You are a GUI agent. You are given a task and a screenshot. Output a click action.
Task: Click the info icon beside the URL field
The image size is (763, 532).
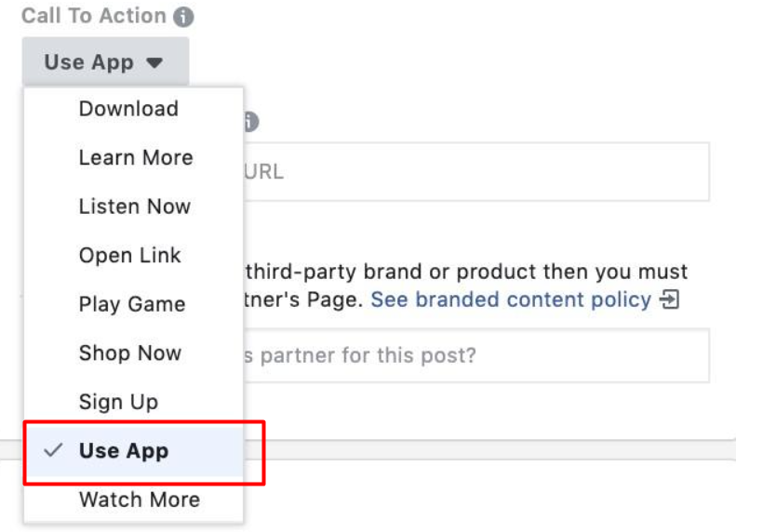250,122
